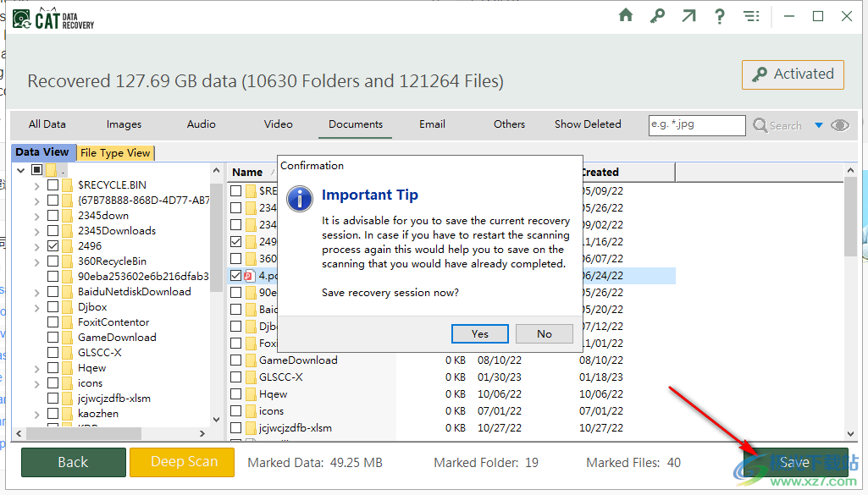Click the BaiduNetdiskDownload folder icon in tree
This screenshot has width=868, height=495.
pyautogui.click(x=68, y=291)
